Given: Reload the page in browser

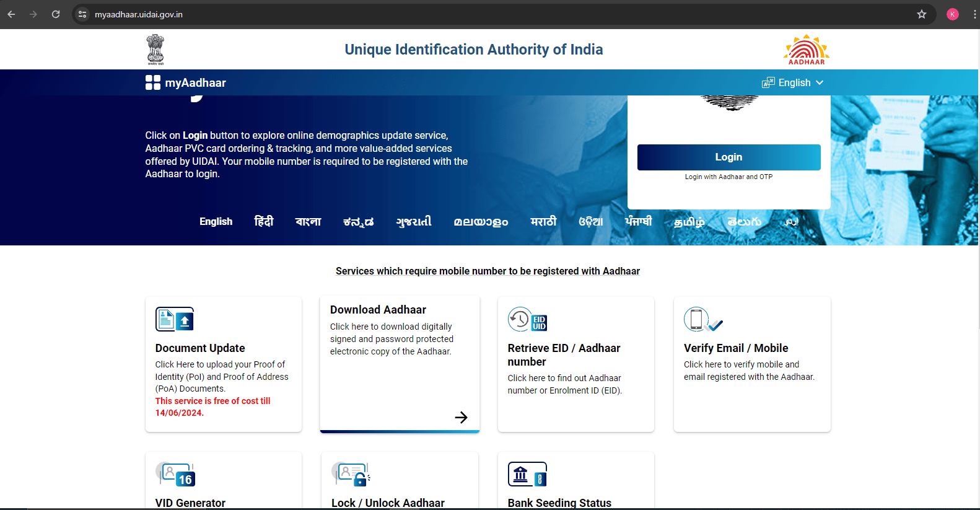Looking at the screenshot, I should coord(56,14).
